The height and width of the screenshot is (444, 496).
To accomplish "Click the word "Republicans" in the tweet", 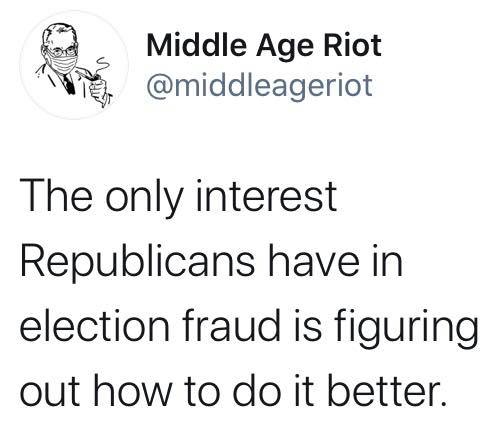I will [x=137, y=263].
